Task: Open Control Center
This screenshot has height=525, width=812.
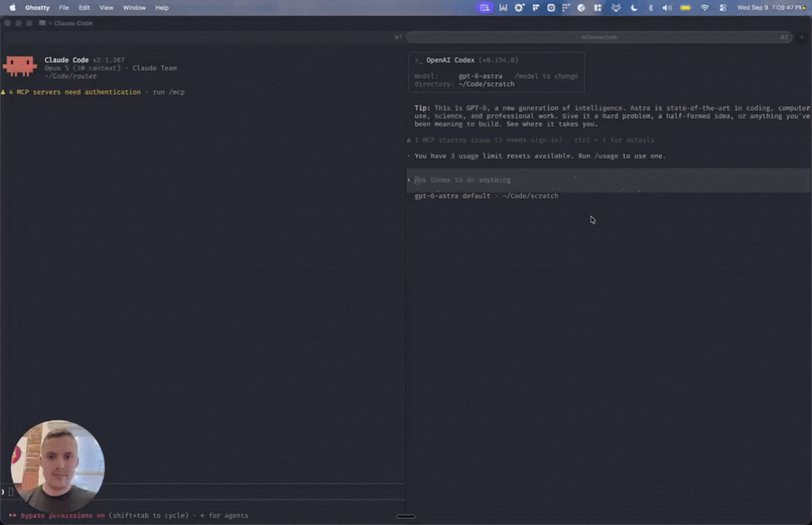Action: pos(722,8)
